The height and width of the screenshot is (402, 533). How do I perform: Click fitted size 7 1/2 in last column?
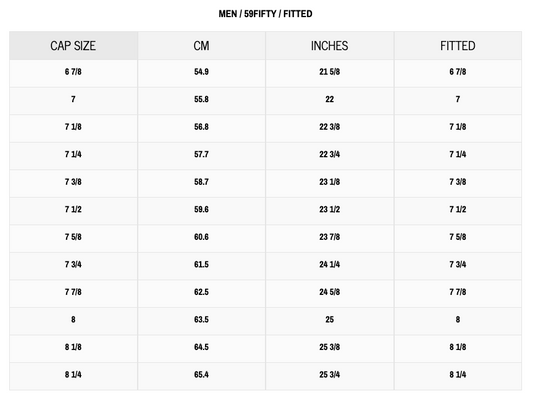(458, 209)
